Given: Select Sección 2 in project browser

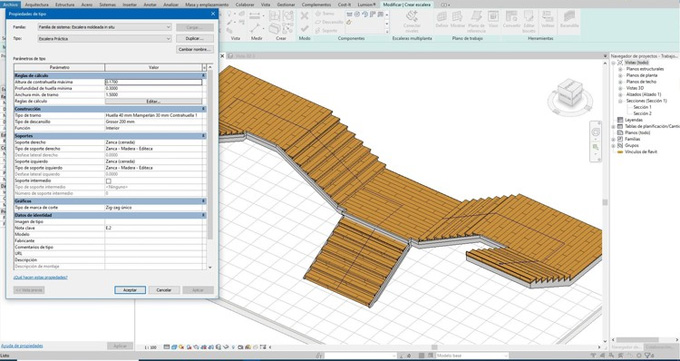Looking at the screenshot, I should tap(642, 114).
